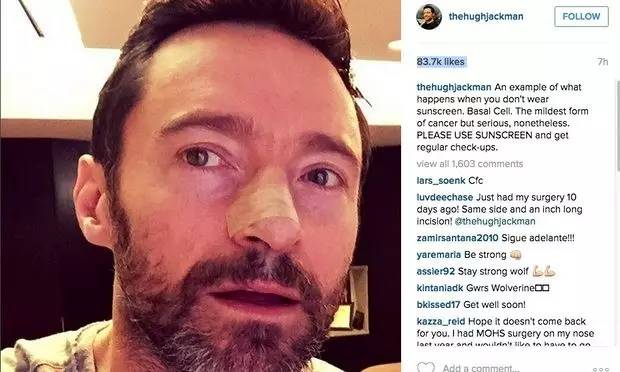Click the @thehughjackman mention in comment
620x372 pixels.
click(x=495, y=221)
